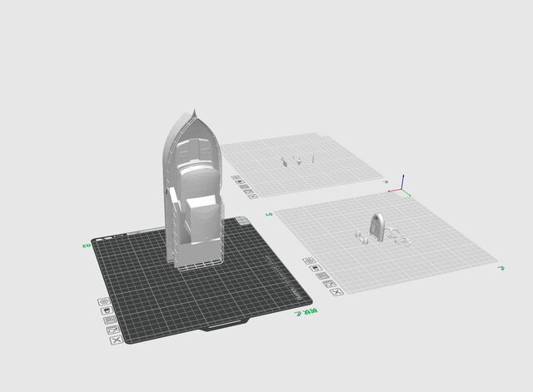Auto-orient objects on dark plate 02

[x=112, y=330]
